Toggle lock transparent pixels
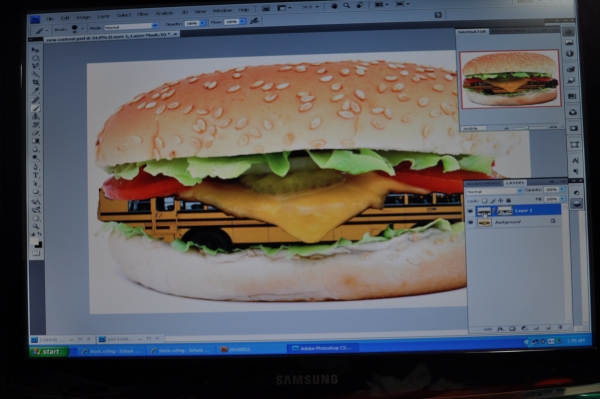This screenshot has width=600, height=399. tap(484, 200)
